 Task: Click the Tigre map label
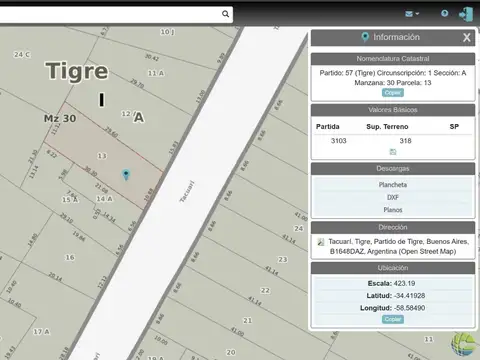click(77, 71)
